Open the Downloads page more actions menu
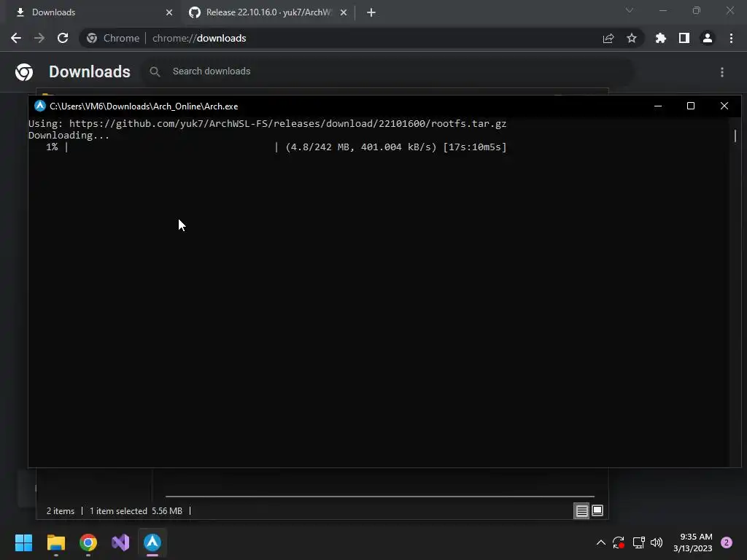Viewport: 747px width, 560px height. tap(722, 72)
